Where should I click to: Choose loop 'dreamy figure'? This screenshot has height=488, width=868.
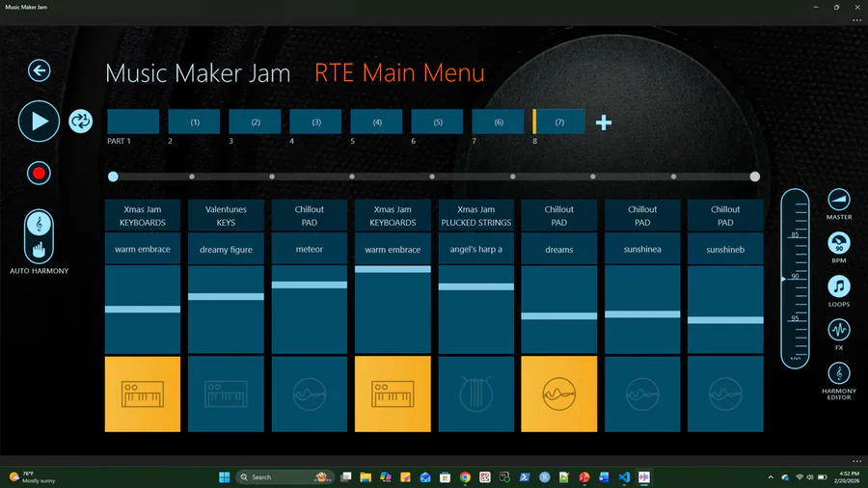[226, 249]
